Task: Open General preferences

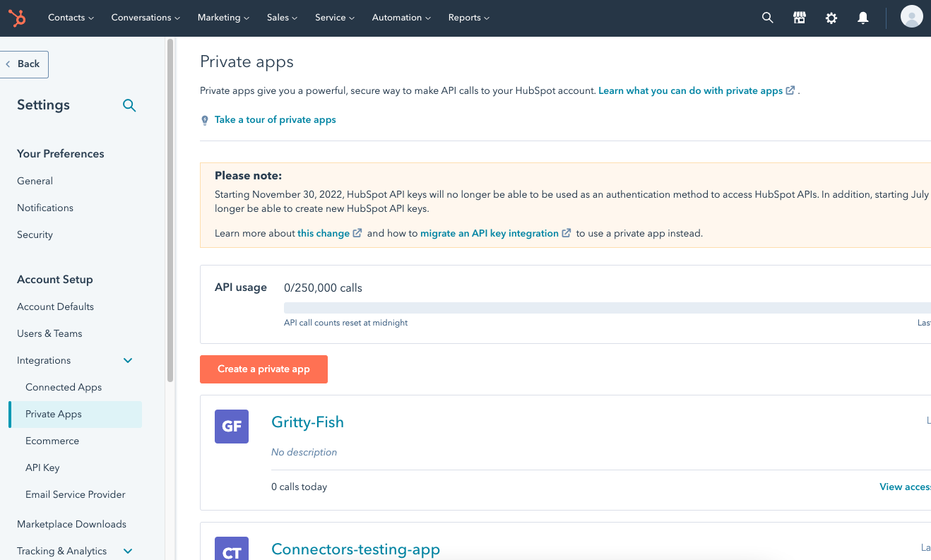Action: [x=35, y=181]
